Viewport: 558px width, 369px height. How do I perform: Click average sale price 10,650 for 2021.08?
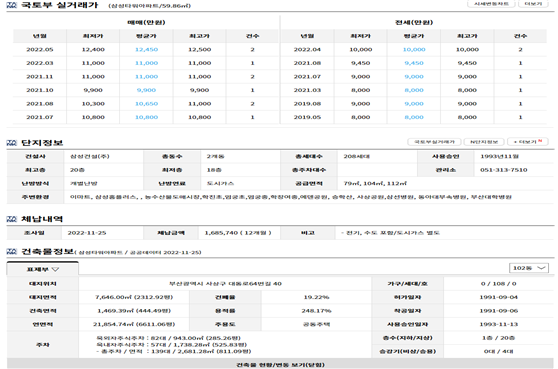pyautogui.click(x=146, y=104)
